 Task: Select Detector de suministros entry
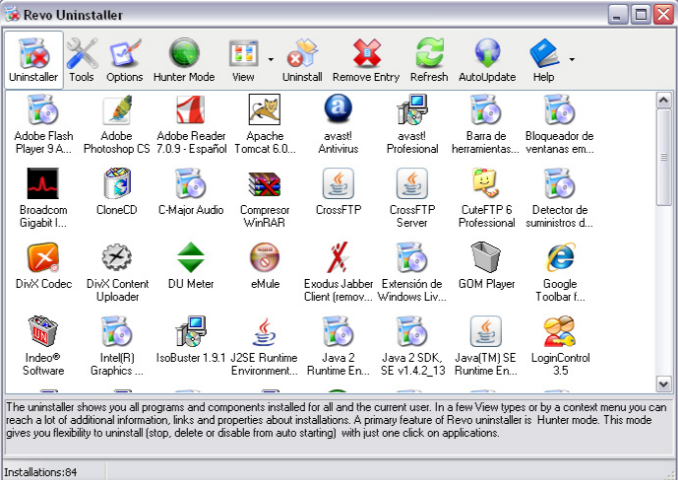[560, 198]
